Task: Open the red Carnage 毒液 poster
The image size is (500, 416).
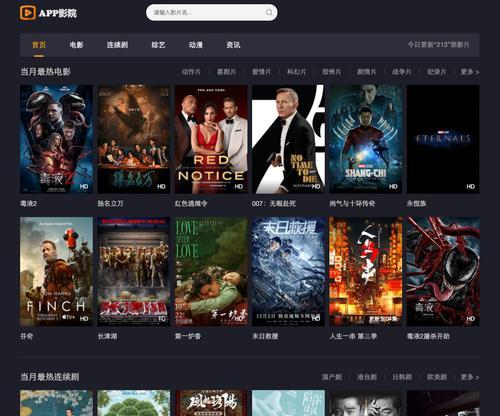Action: [443, 272]
